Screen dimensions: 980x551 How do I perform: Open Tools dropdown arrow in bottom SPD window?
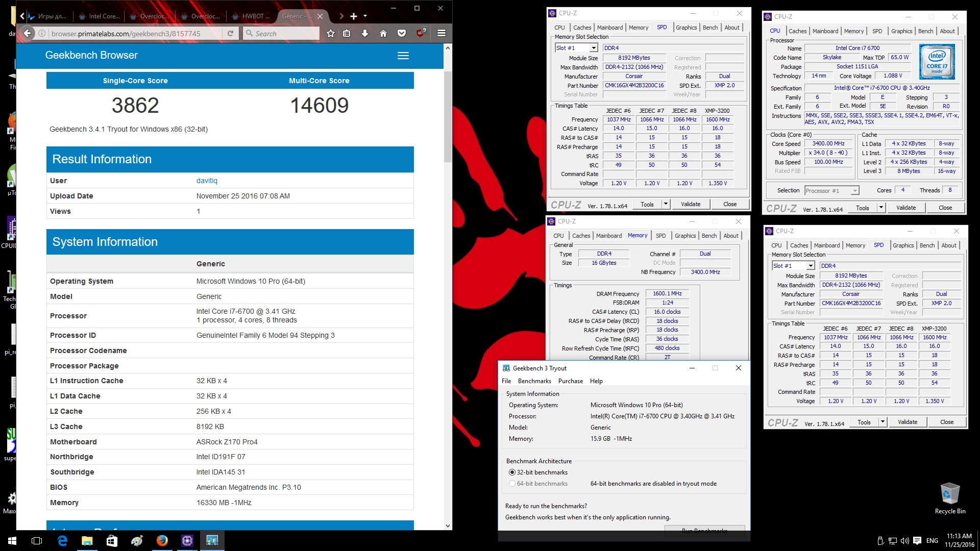pos(883,422)
